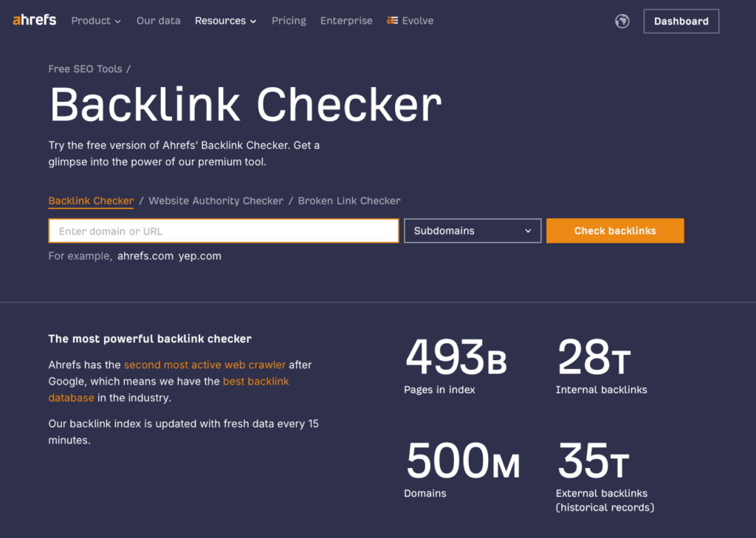Image resolution: width=756 pixels, height=538 pixels.
Task: Click the Dashboard button
Action: tap(681, 21)
